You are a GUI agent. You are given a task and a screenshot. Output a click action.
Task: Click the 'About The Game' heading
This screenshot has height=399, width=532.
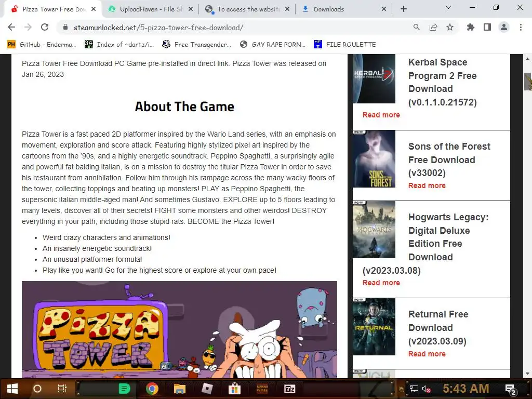click(184, 107)
